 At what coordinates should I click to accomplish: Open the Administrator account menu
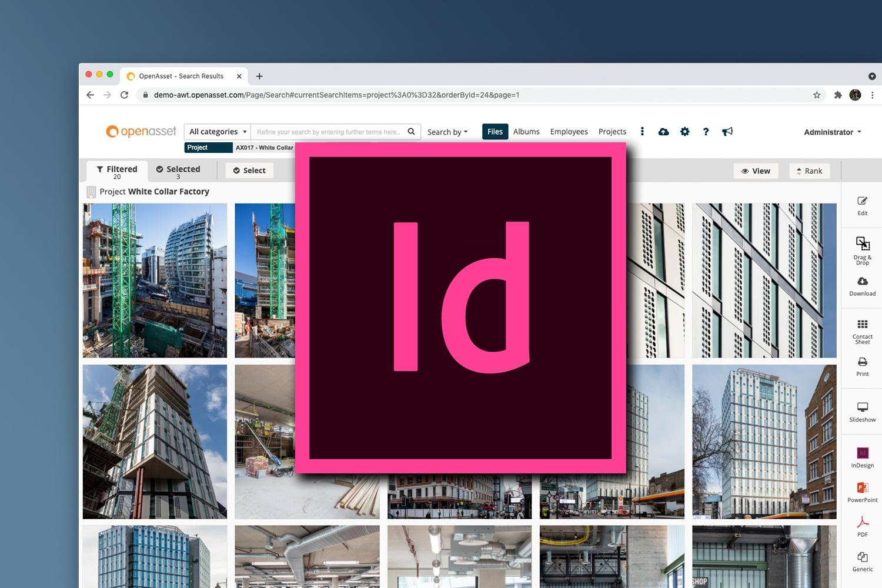pyautogui.click(x=833, y=132)
